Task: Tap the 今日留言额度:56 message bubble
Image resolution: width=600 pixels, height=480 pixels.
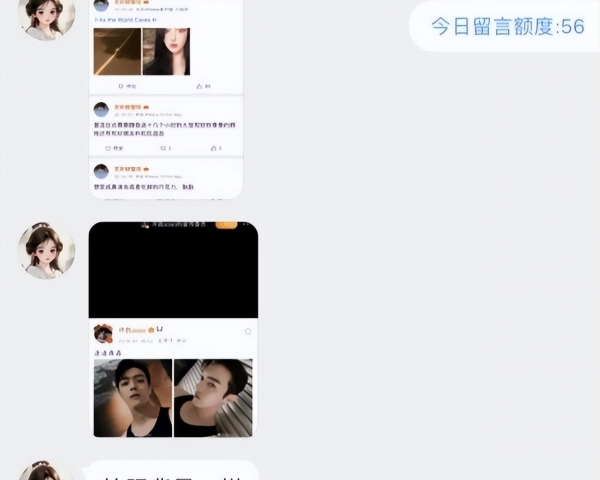Action: click(x=504, y=26)
